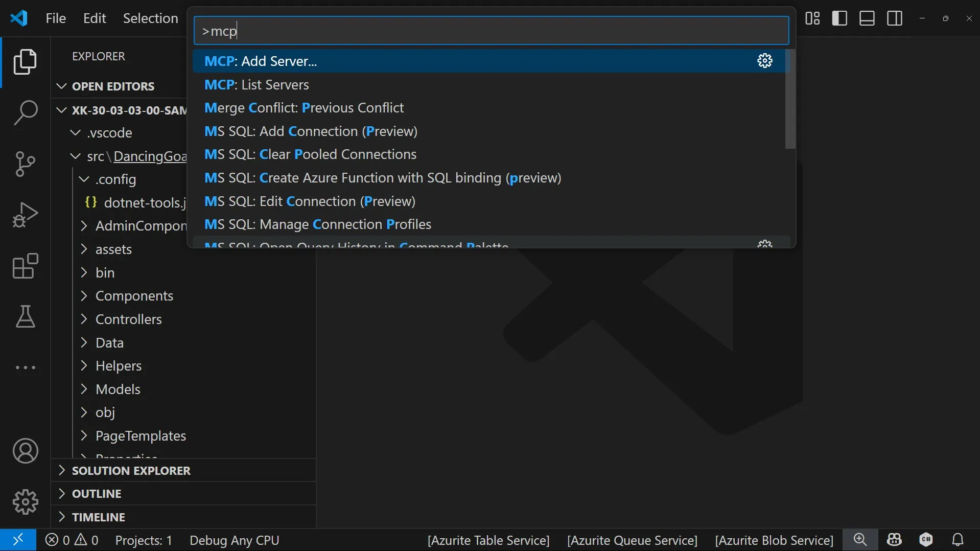The width and height of the screenshot is (980, 551).
Task: Expand the SOLUTION EXPLORER section
Action: pyautogui.click(x=184, y=470)
